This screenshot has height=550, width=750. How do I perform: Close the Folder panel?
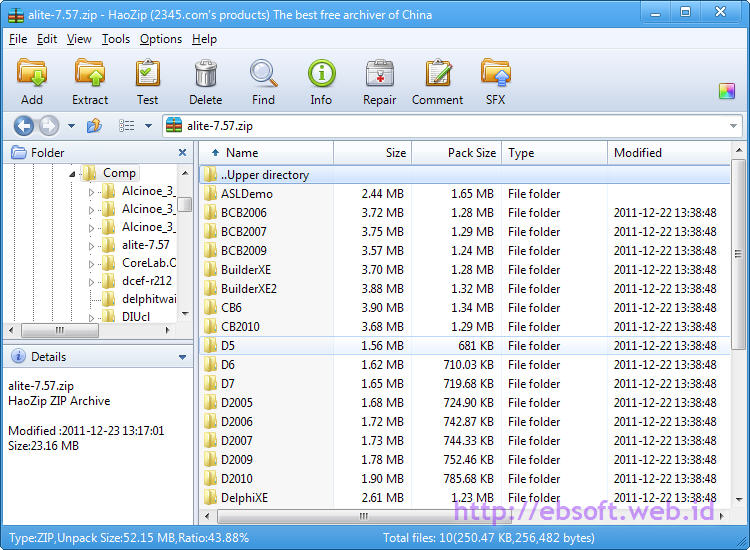click(x=182, y=153)
